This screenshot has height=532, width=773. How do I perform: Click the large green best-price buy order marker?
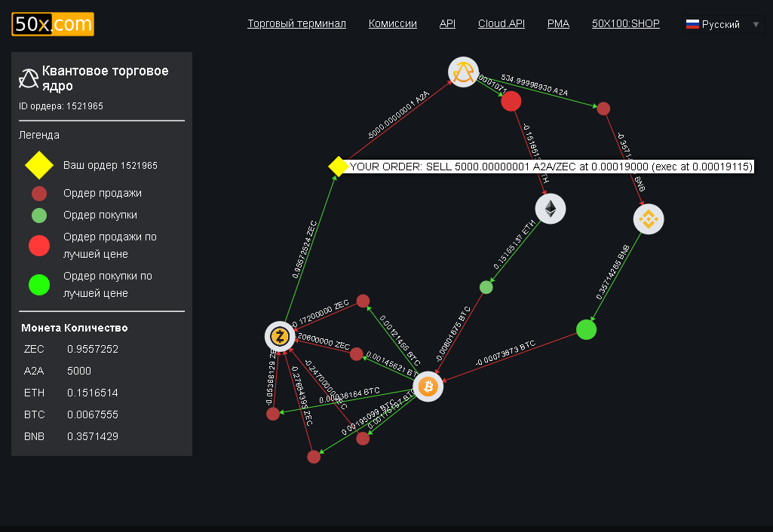click(586, 329)
